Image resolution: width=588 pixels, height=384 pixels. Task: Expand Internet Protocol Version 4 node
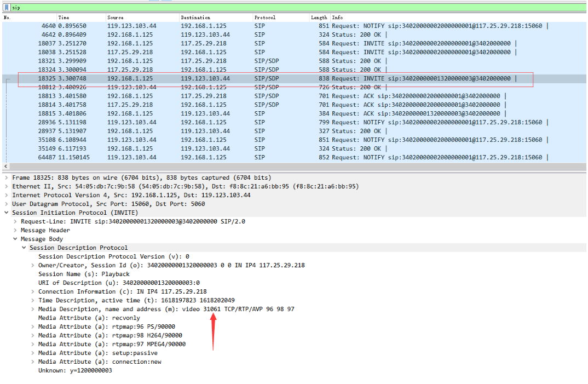(7, 195)
